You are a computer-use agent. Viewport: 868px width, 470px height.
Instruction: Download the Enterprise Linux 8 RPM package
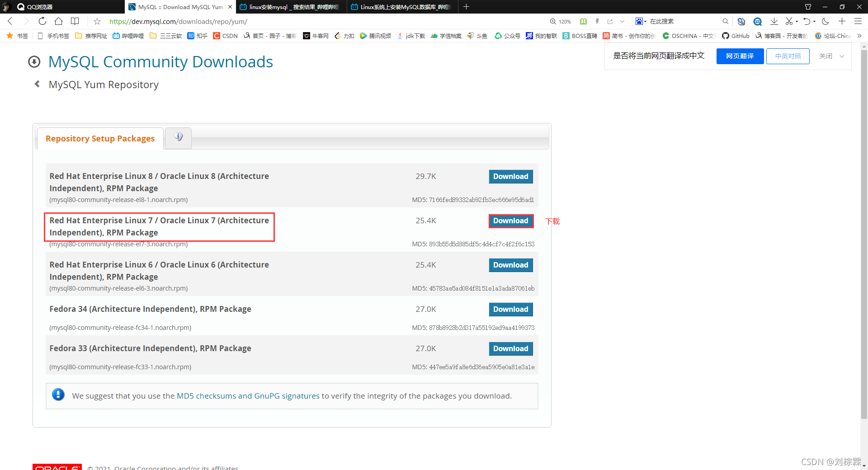pyautogui.click(x=510, y=176)
